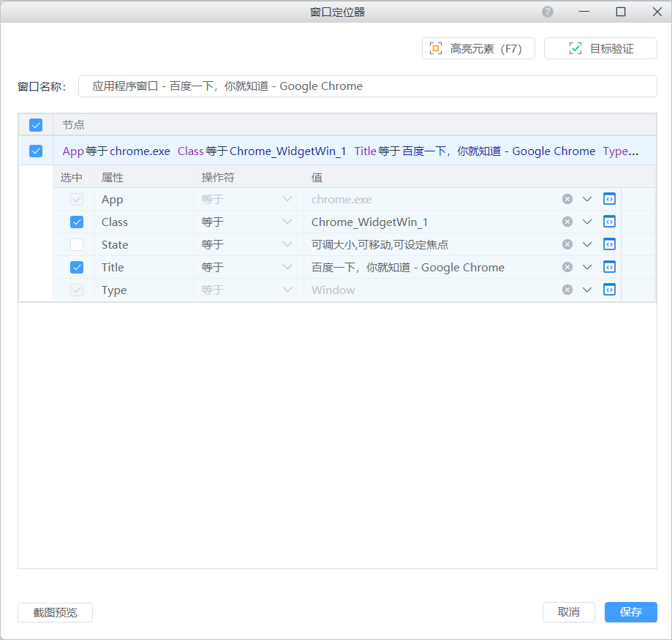672x640 pixels.
Task: Click the 保存 button
Action: [630, 612]
